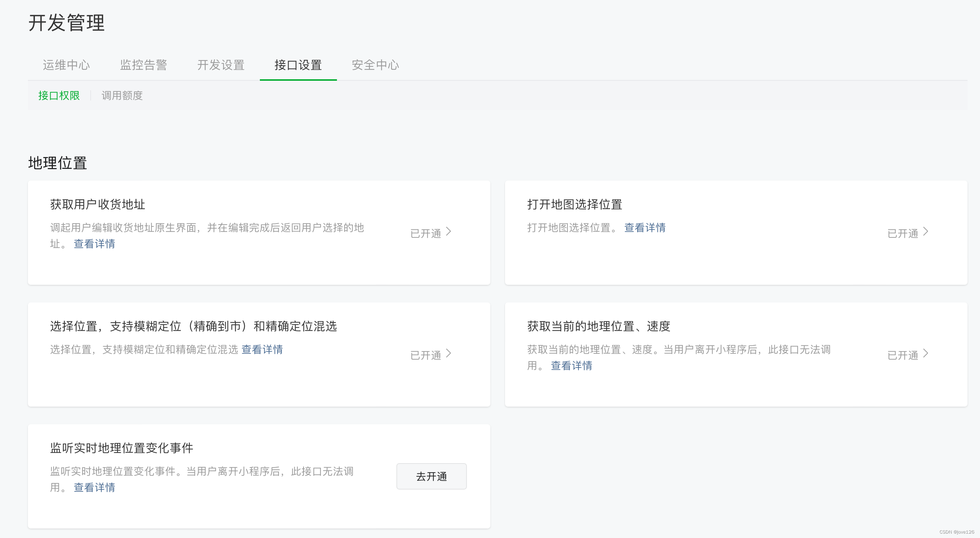Open the 运维中心 tab
The height and width of the screenshot is (538, 980).
[66, 65]
